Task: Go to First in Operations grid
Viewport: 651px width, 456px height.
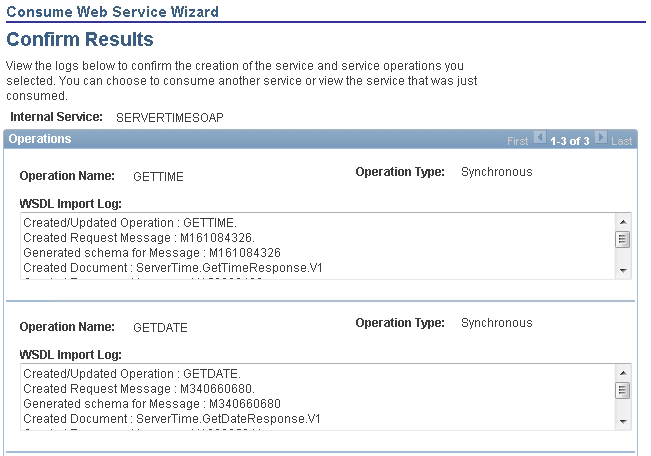Action: [517, 141]
